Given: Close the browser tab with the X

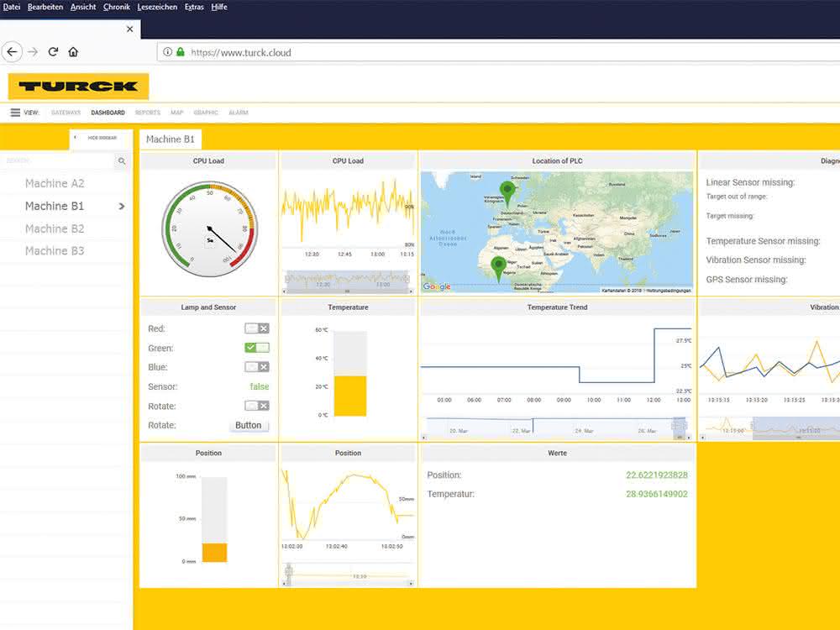Looking at the screenshot, I should pos(129,29).
